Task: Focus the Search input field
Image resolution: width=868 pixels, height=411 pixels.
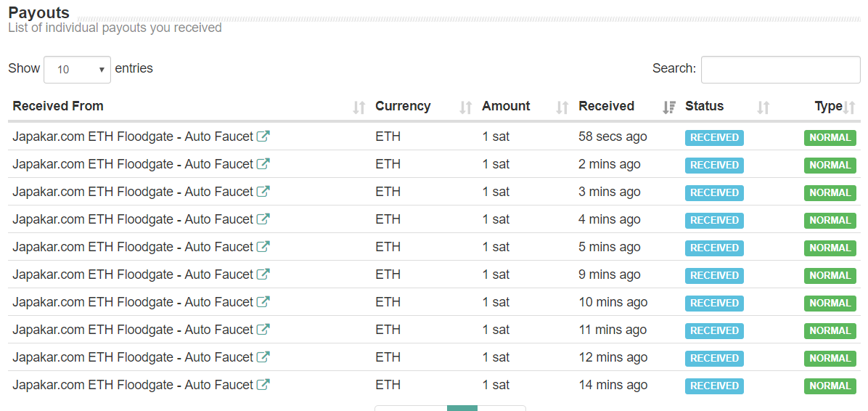Action: point(780,70)
